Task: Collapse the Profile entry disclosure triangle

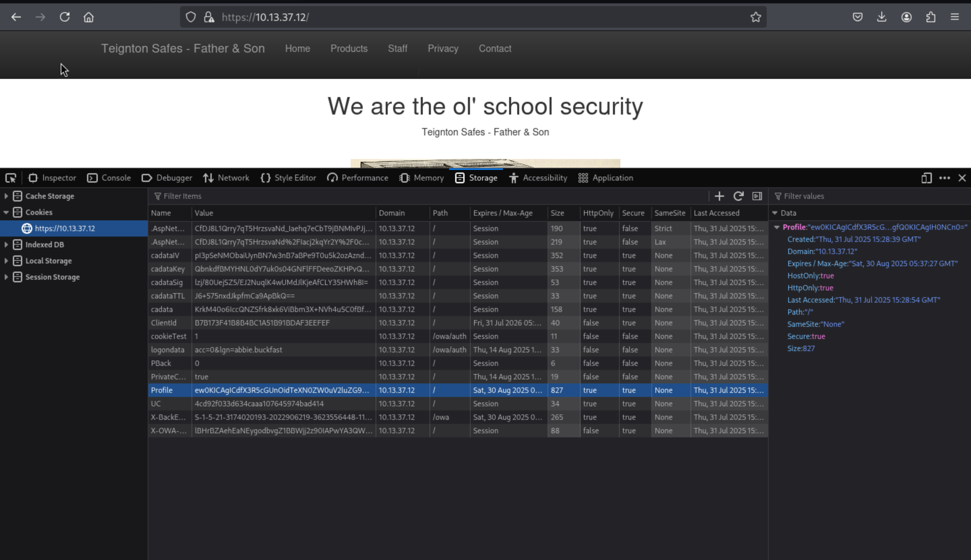Action: click(777, 227)
